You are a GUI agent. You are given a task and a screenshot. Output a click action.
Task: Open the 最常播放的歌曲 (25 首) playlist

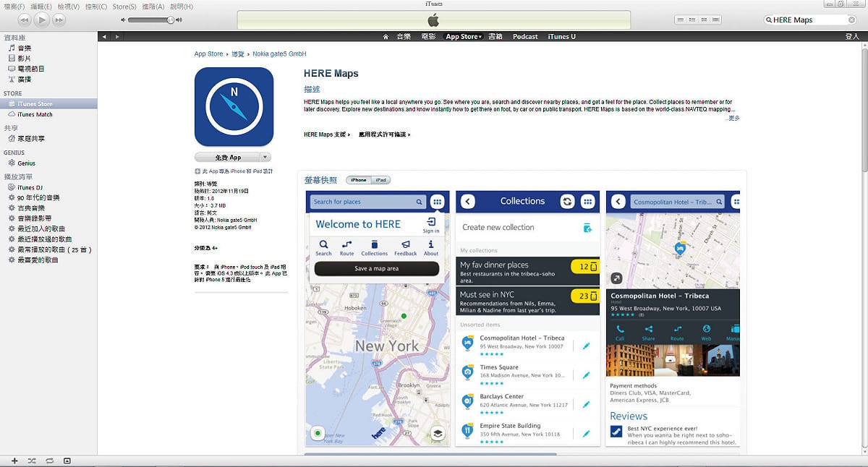tap(54, 249)
